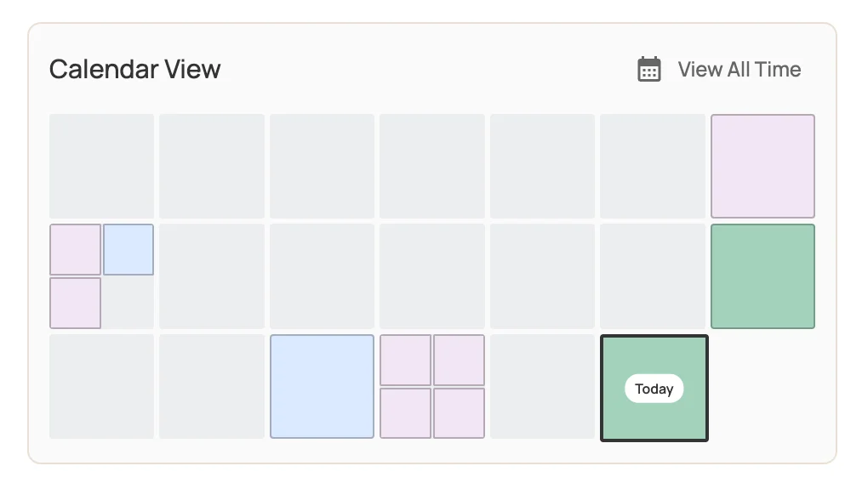Viewport: 868px width, 500px height.
Task: Click the calendar icon beside View All Time
Action: 649,70
